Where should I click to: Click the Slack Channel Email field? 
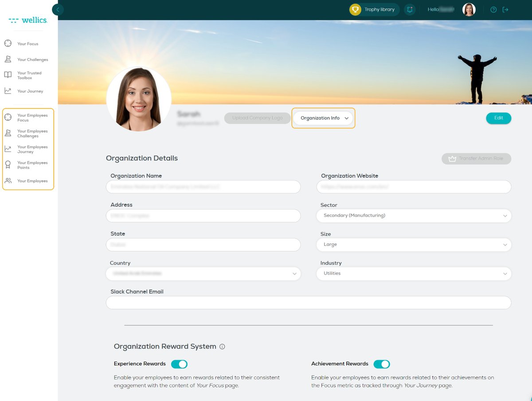pos(309,302)
